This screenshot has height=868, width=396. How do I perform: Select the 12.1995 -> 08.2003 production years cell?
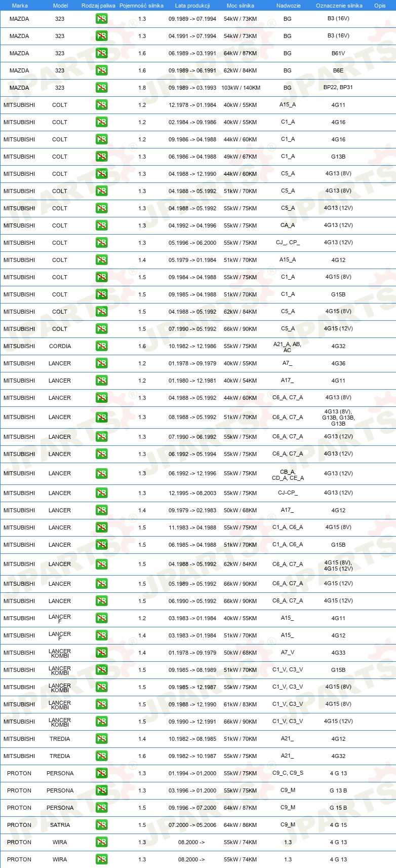coord(192,493)
